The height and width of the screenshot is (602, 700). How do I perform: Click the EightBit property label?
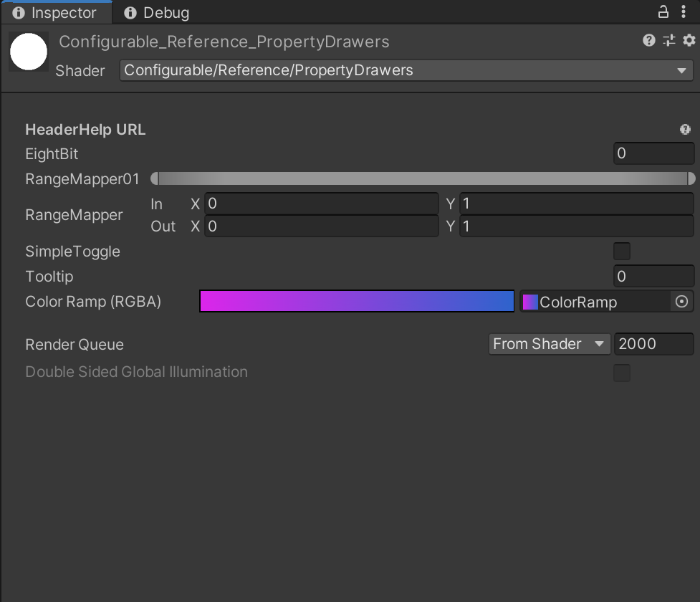tap(52, 154)
